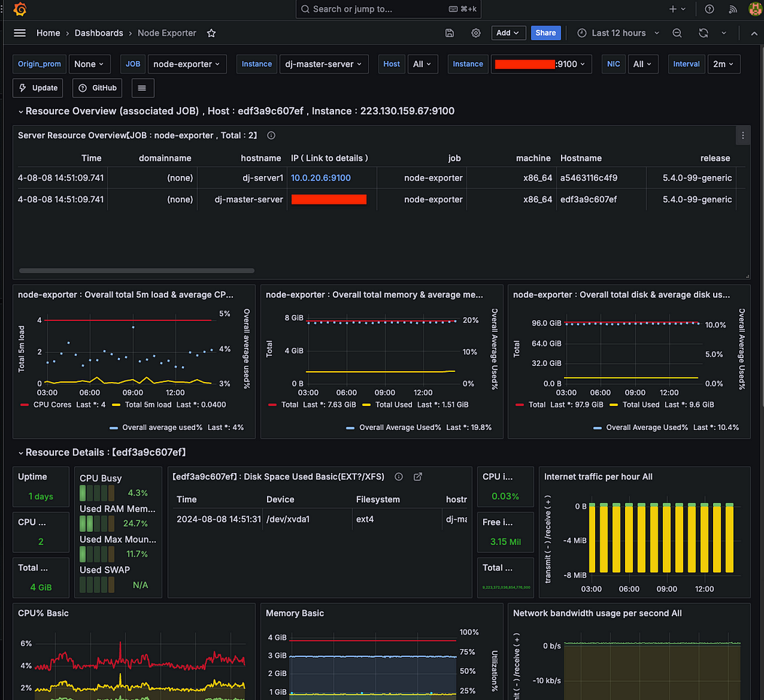Open Disk Space panel external link
The width and height of the screenshot is (764, 700).
pyautogui.click(x=418, y=477)
